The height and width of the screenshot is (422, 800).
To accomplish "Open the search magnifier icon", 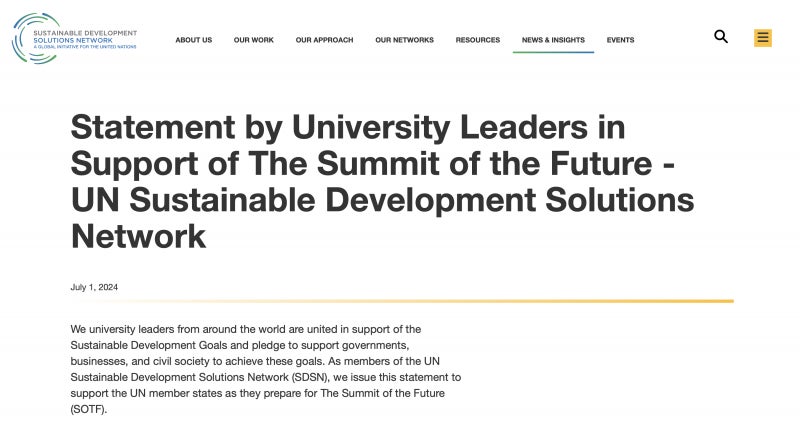I will click(721, 37).
